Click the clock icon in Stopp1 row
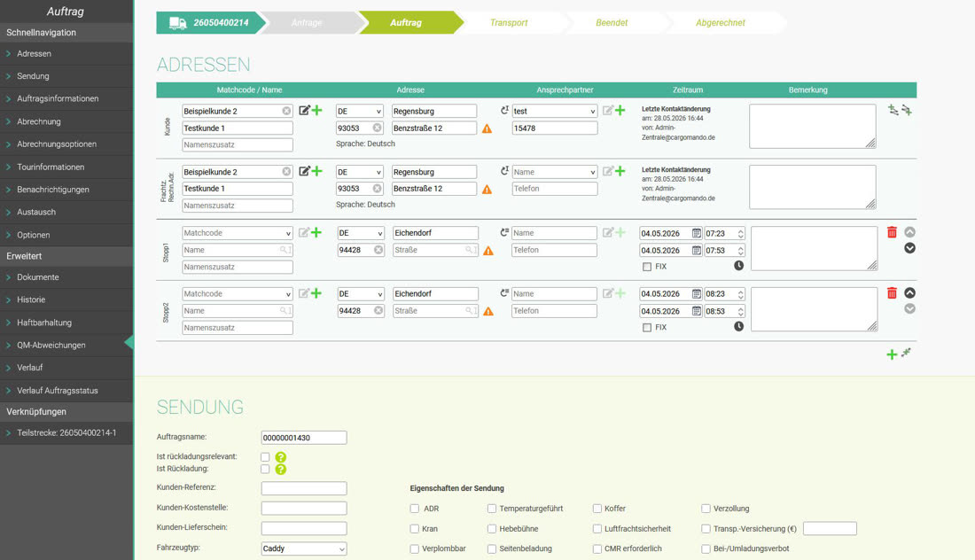975x560 pixels. (738, 266)
